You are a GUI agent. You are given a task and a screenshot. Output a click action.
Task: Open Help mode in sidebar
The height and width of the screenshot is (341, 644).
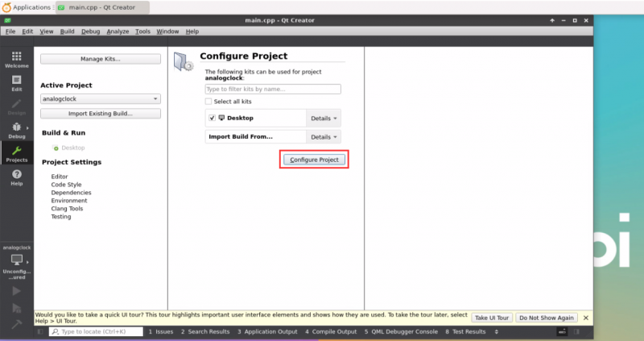[16, 177]
